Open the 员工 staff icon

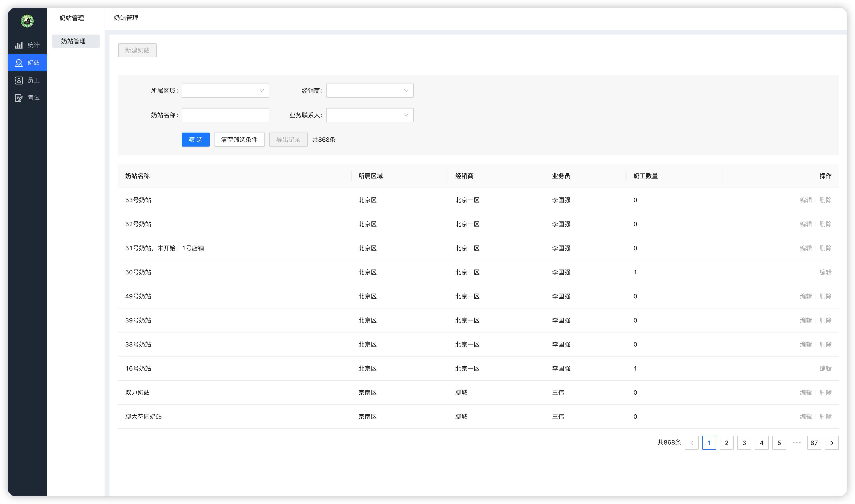19,80
